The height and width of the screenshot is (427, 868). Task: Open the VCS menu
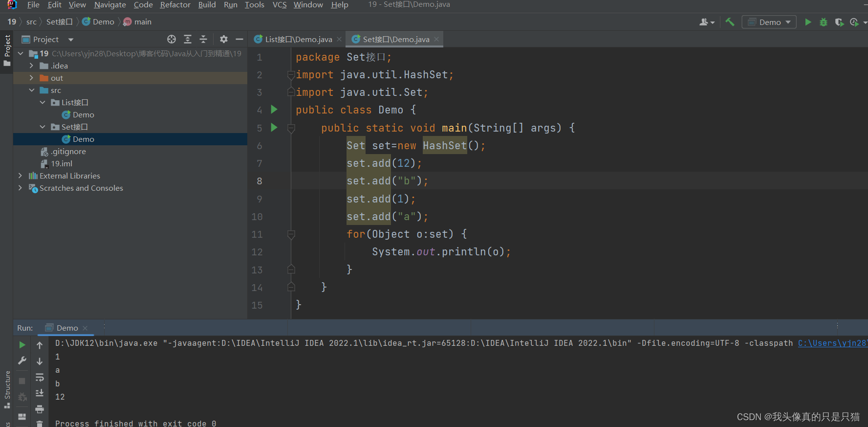[280, 5]
